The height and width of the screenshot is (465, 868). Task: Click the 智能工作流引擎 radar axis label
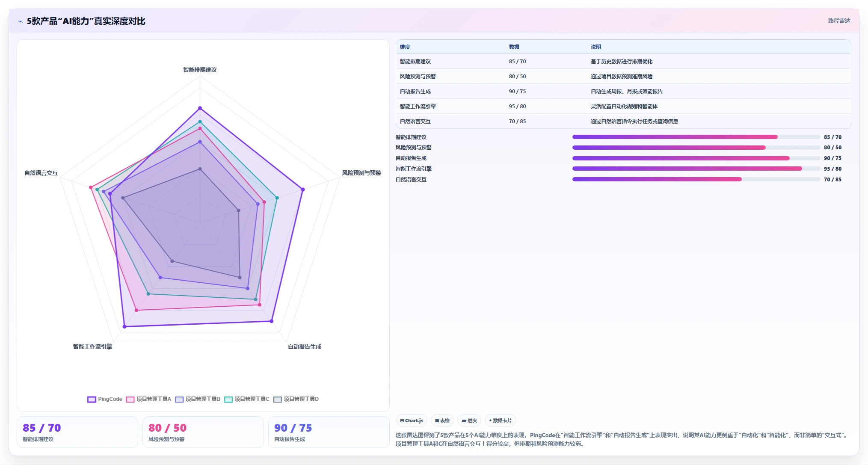(92, 347)
